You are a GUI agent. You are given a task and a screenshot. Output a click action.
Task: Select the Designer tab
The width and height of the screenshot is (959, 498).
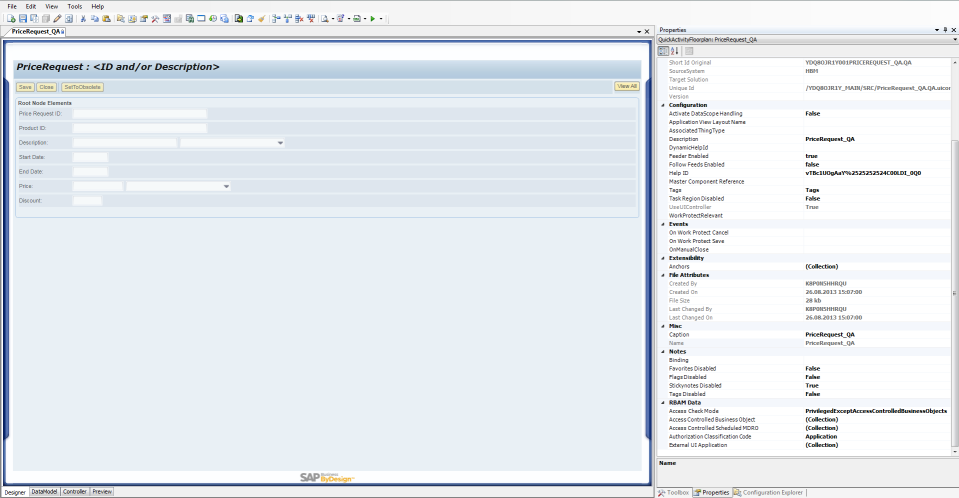pyautogui.click(x=15, y=492)
